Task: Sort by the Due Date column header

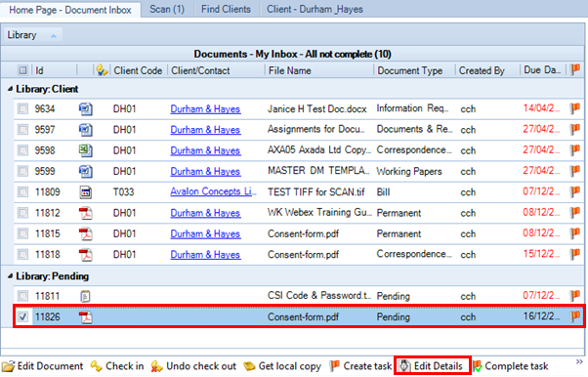Action: click(543, 70)
